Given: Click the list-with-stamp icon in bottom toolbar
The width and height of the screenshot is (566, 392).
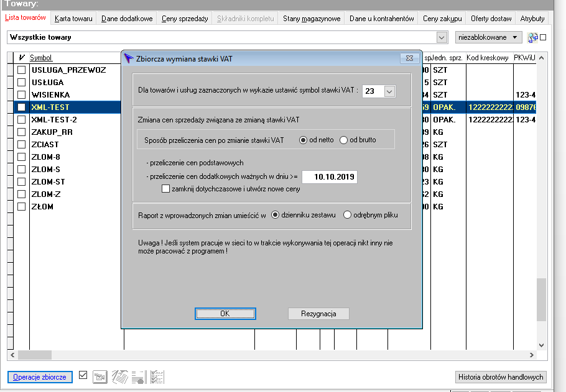Looking at the screenshot, I should 139,377.
